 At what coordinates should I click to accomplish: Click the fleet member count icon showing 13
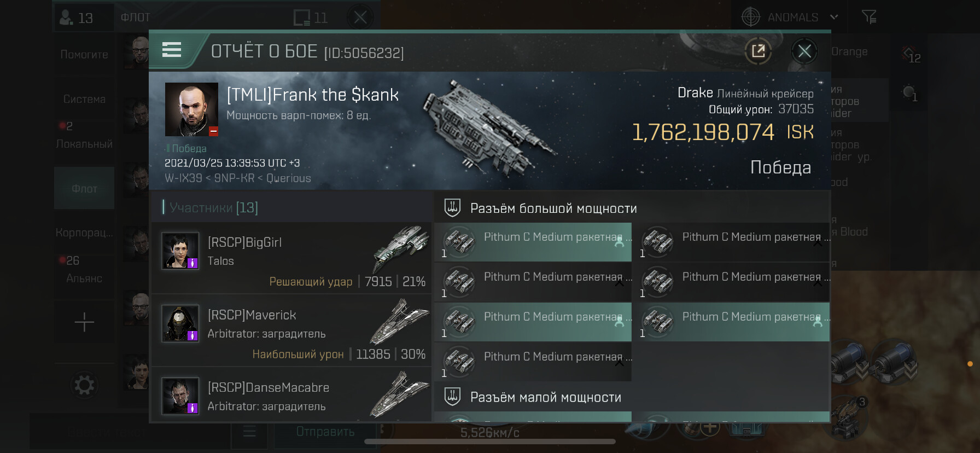click(77, 18)
